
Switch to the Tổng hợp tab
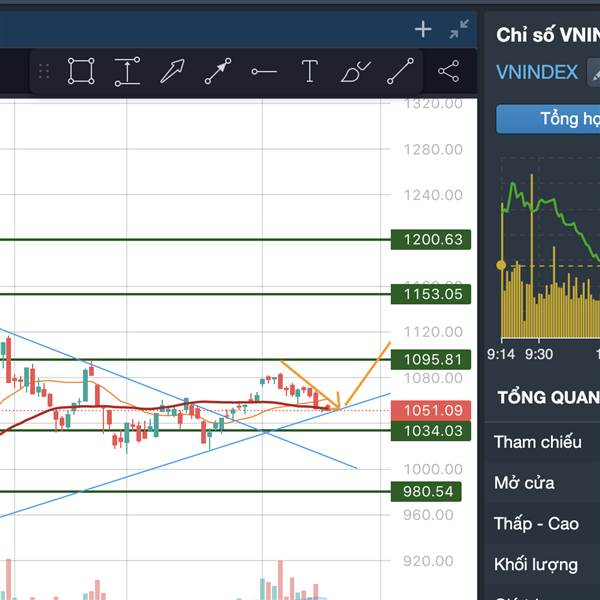(548, 119)
